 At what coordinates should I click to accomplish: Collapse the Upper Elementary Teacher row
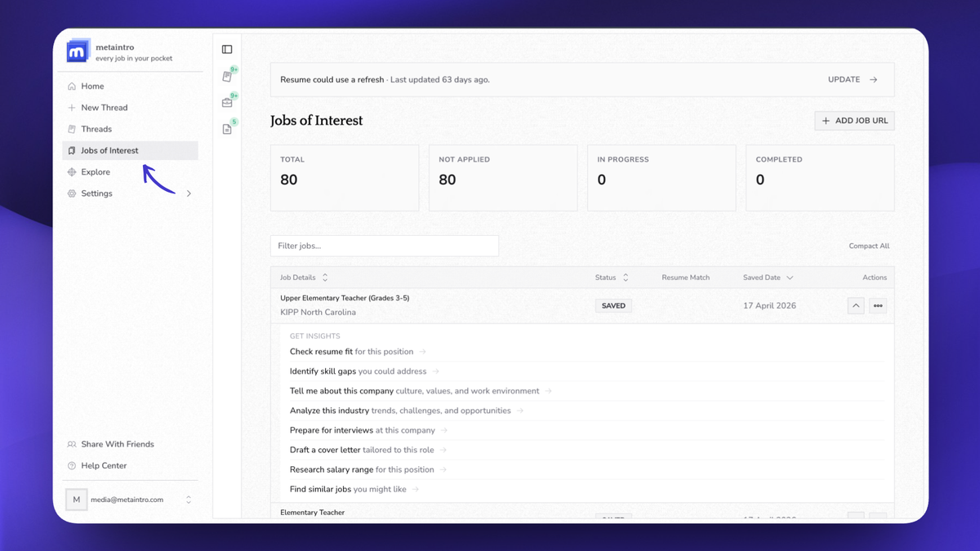coord(856,306)
